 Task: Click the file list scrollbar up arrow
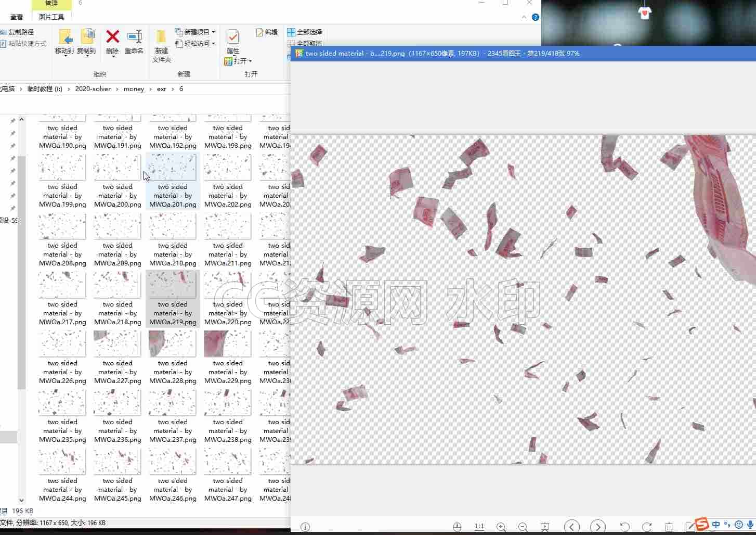(21, 119)
